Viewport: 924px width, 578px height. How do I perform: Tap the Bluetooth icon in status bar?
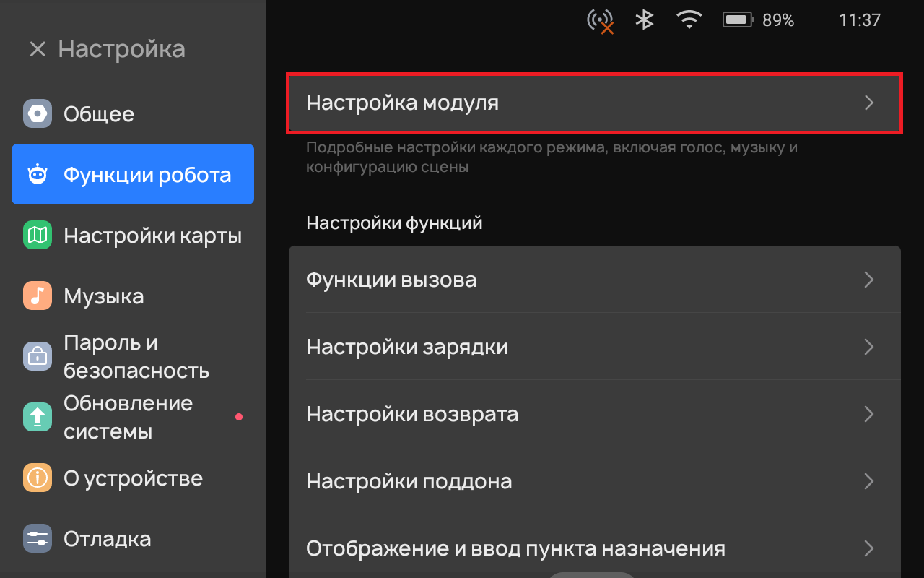tap(644, 20)
